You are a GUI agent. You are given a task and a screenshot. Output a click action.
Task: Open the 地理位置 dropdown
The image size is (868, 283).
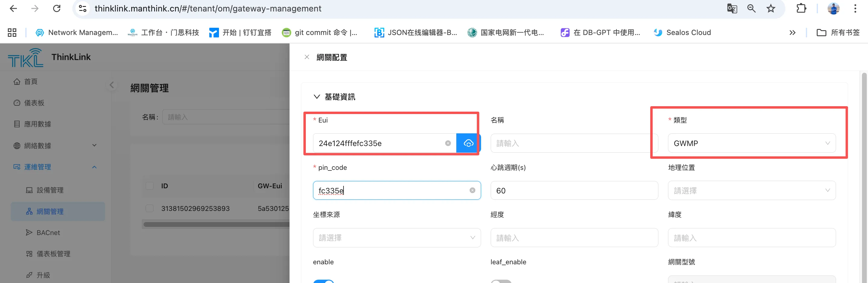click(x=752, y=190)
